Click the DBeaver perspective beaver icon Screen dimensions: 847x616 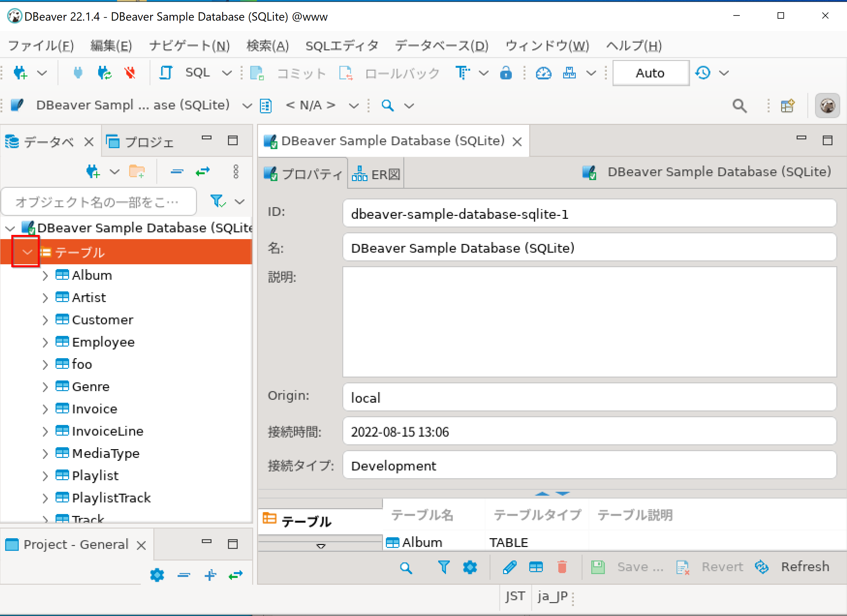828,106
